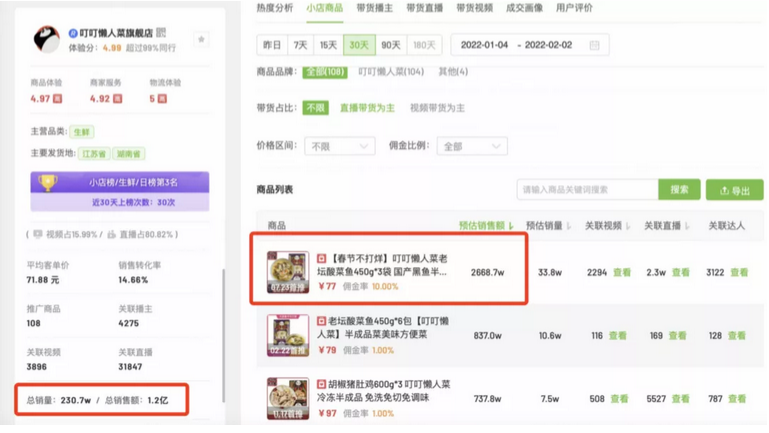Select 30天 time range
The image size is (769, 433).
(359, 45)
